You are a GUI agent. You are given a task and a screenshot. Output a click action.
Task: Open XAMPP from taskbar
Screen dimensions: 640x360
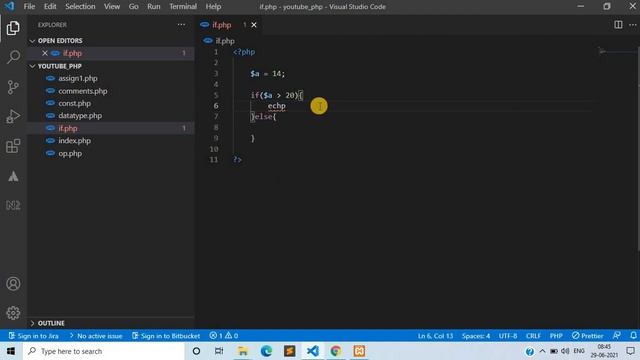click(359, 351)
